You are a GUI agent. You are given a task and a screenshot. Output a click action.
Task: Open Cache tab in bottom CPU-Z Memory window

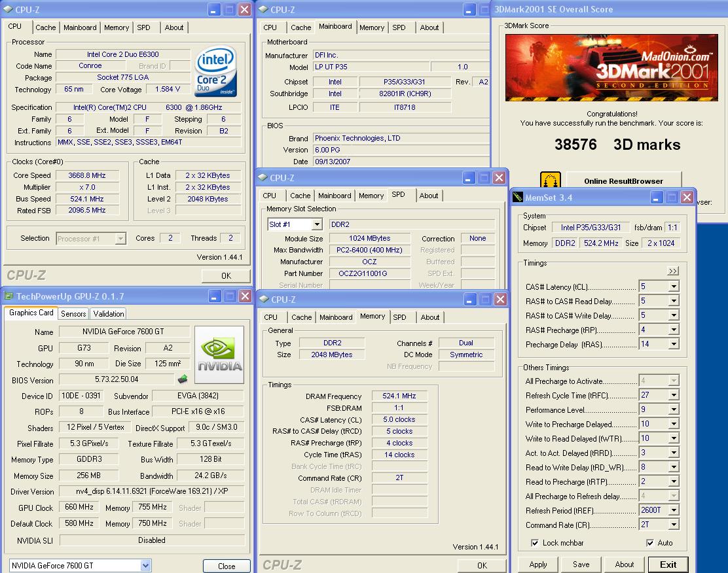point(301,317)
